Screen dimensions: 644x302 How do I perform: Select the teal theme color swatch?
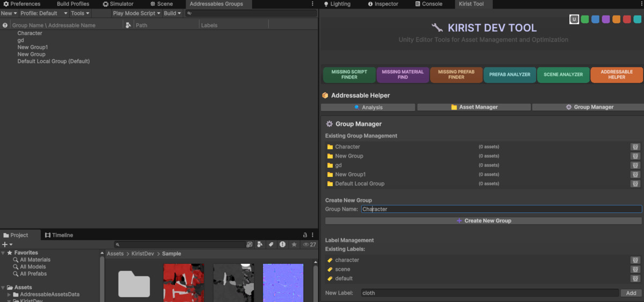pos(637,19)
